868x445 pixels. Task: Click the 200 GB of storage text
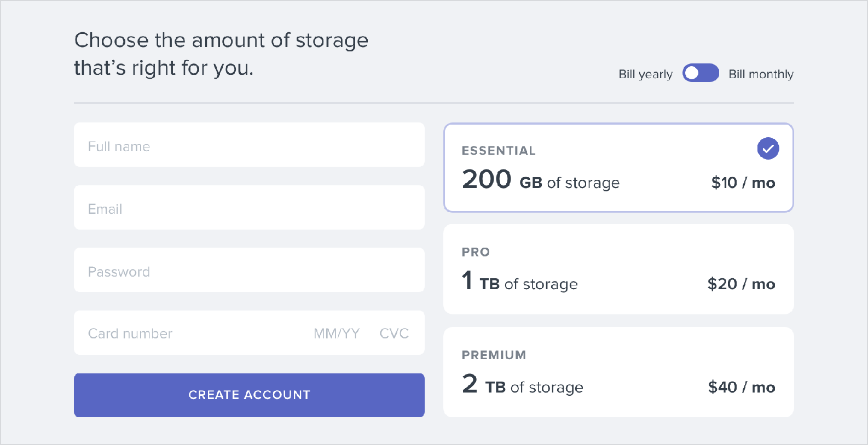point(541,181)
